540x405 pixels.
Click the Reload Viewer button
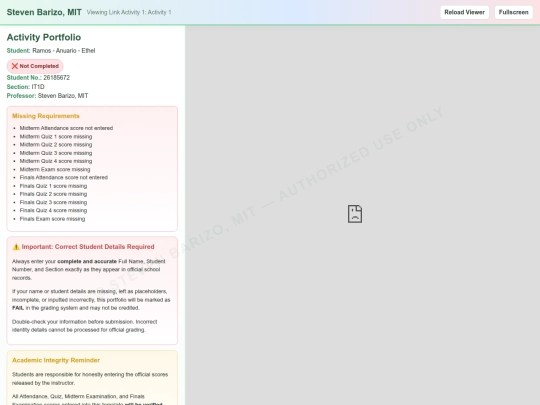[x=464, y=12]
